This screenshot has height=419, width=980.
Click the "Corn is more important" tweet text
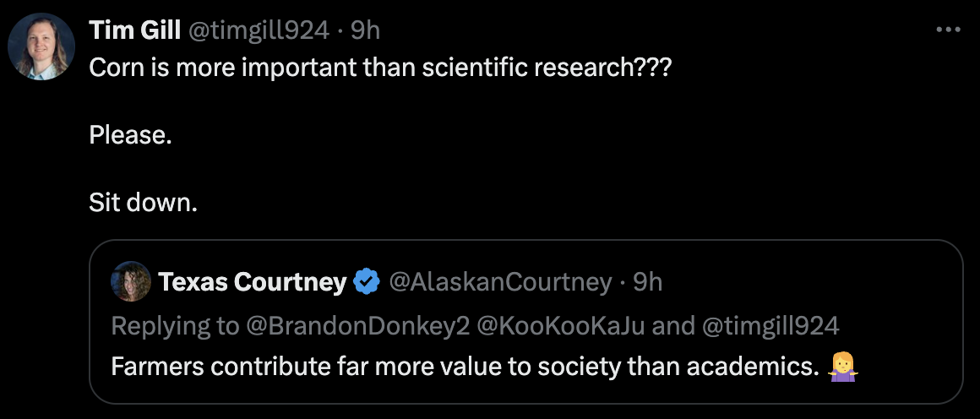coord(380,68)
